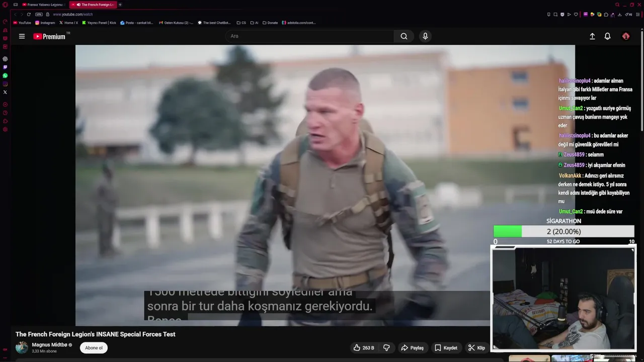The image size is (644, 362).
Task: Open sidebar history clock icon
Action: (5, 113)
